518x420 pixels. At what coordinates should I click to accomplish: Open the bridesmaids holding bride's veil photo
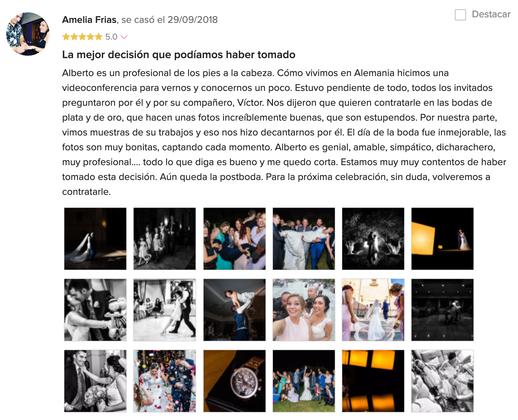click(x=373, y=310)
